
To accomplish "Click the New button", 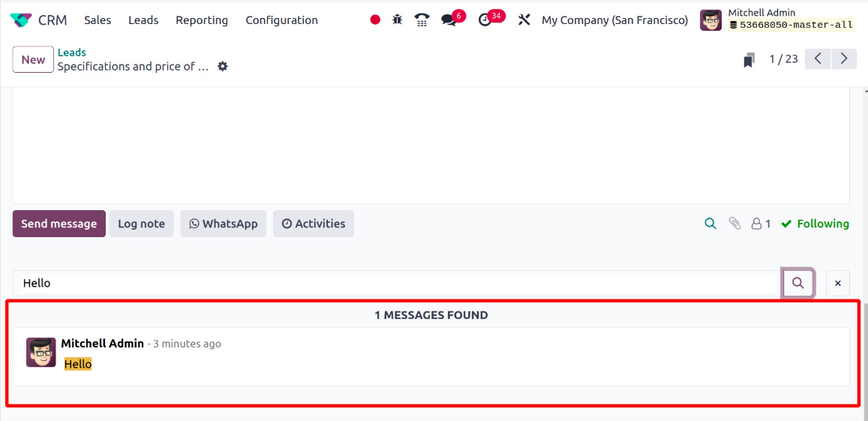I will (x=33, y=59).
